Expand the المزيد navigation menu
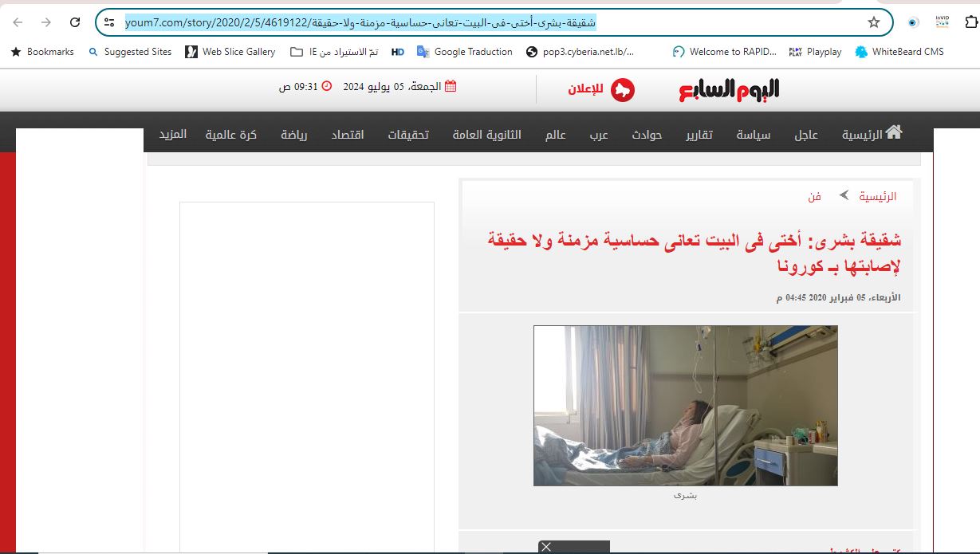980x554 pixels. tap(172, 134)
